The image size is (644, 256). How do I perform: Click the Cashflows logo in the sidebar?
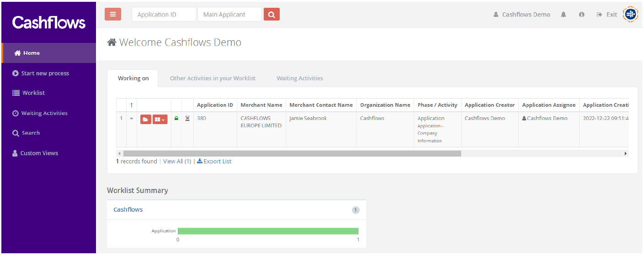tap(48, 22)
